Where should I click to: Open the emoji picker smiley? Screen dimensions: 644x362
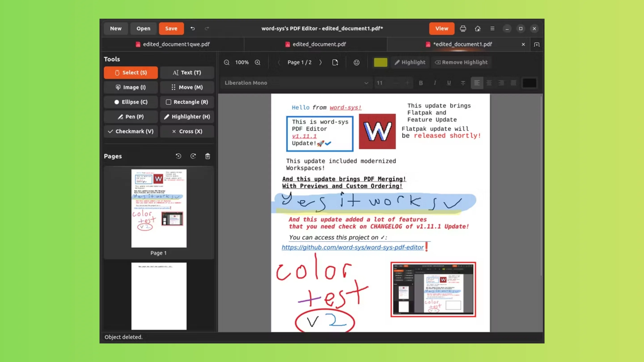[x=356, y=63]
